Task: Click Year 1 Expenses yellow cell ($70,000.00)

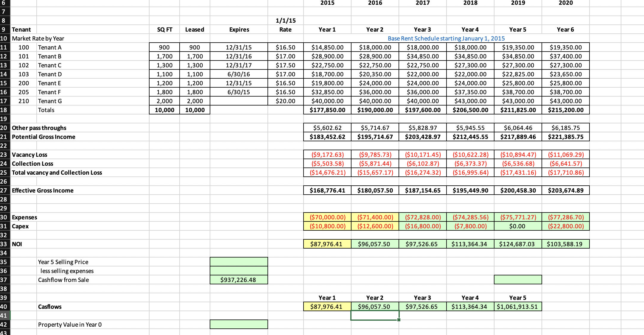Action: 327,217
